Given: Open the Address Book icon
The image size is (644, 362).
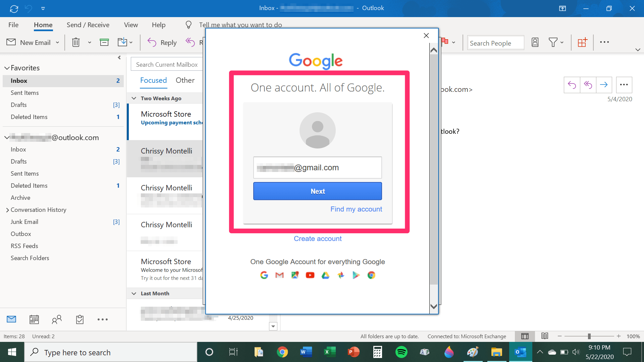Looking at the screenshot, I should [x=535, y=42].
